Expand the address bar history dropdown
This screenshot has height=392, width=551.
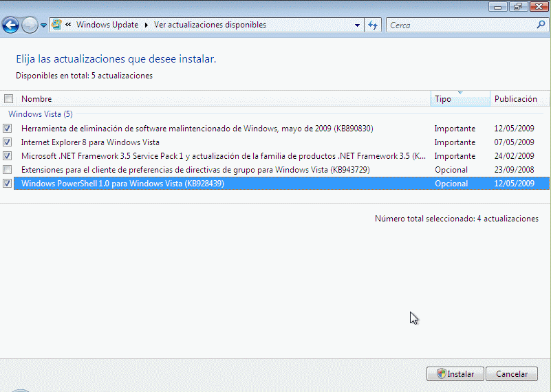tap(357, 25)
